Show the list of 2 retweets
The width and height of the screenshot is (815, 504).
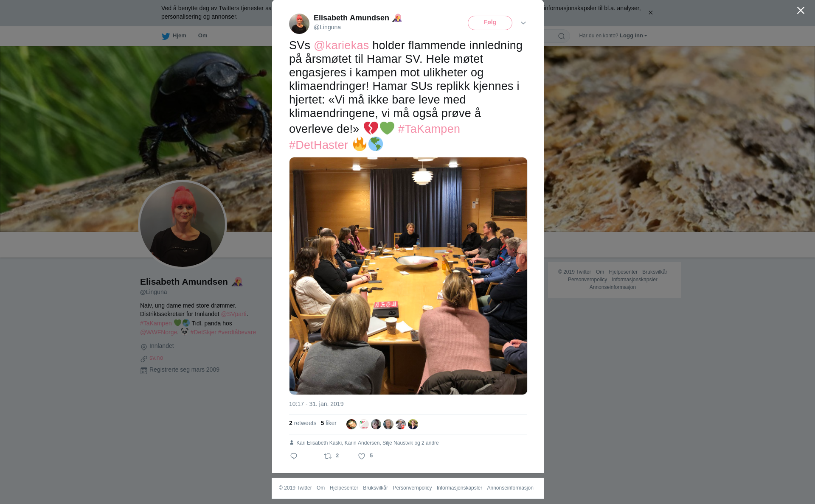click(303, 423)
